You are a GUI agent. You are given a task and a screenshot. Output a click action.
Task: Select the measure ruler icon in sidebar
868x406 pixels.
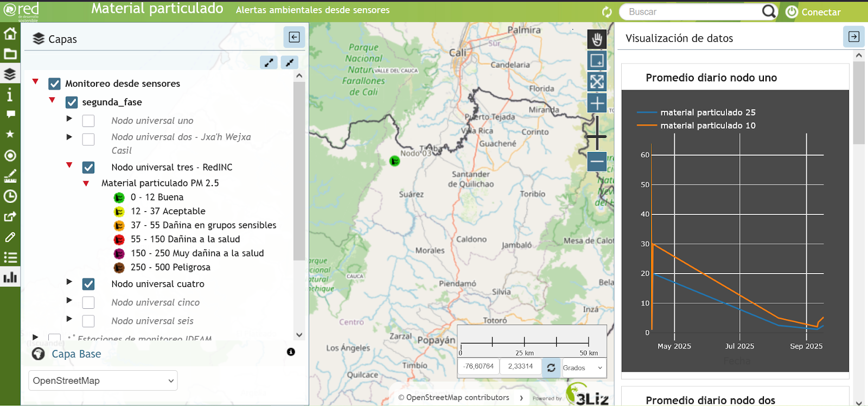(x=10, y=176)
